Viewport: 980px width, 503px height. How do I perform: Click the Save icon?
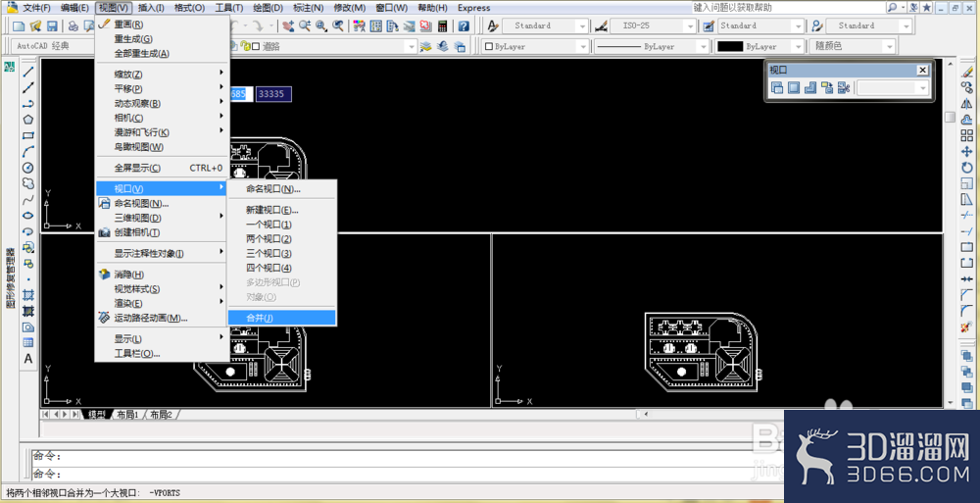[x=52, y=25]
